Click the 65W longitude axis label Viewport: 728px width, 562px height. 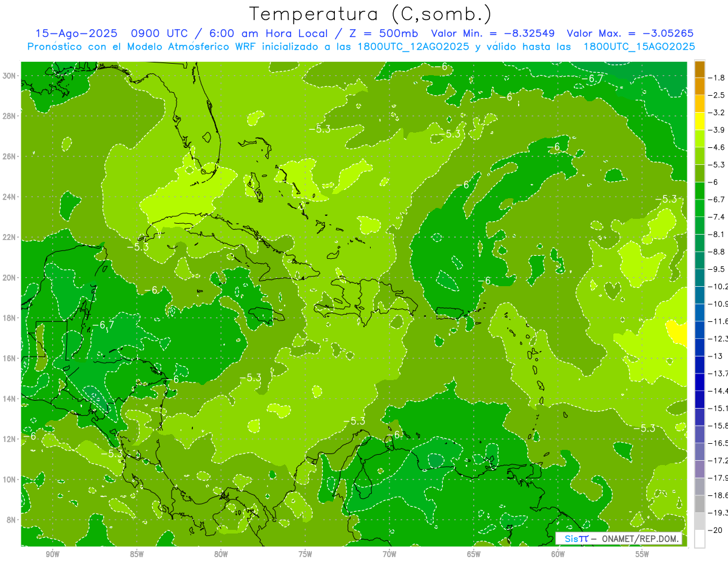474,554
